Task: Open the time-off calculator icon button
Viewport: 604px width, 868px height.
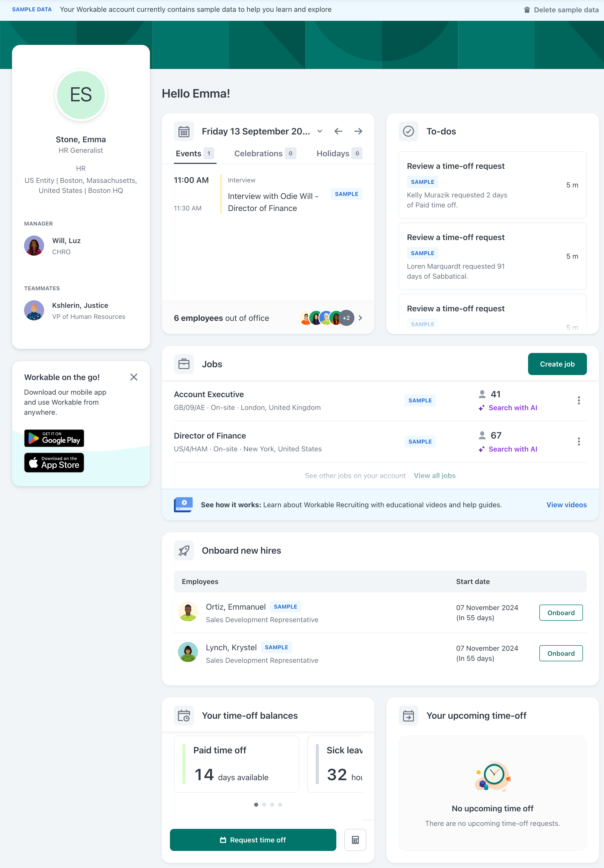Action: click(x=355, y=840)
